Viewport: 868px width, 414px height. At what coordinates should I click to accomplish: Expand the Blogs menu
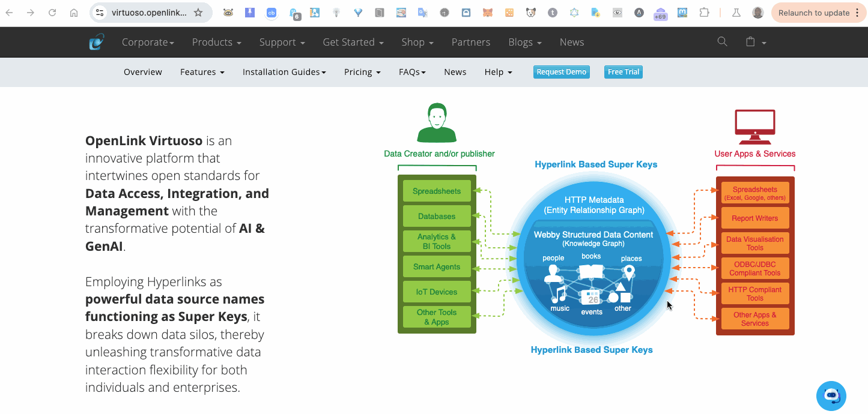tap(525, 42)
